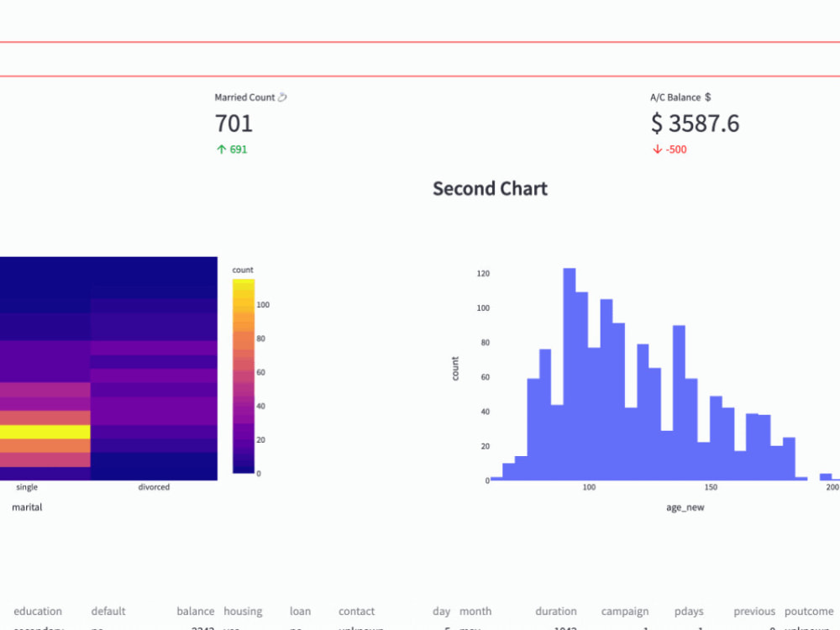
Task: Click the single axis label on heatmap
Action: point(27,487)
